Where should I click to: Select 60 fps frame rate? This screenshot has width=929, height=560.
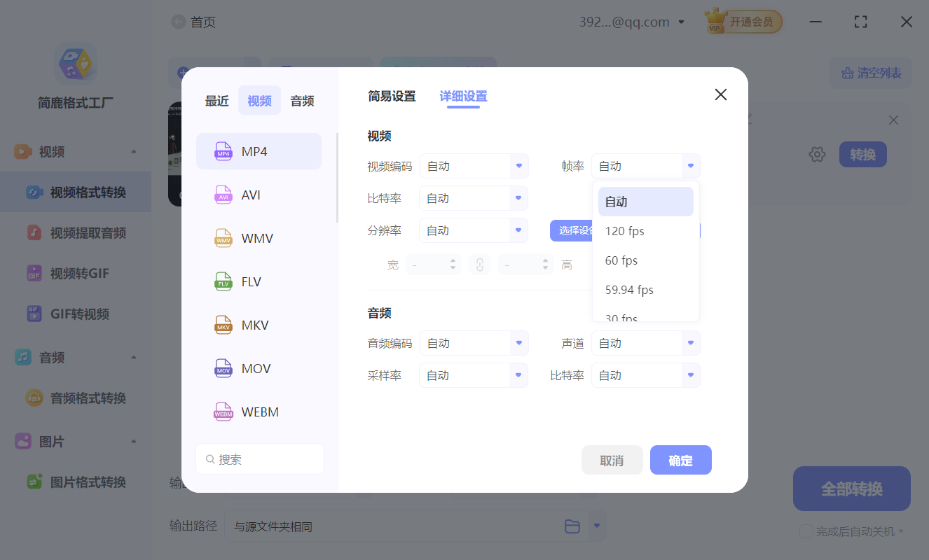tap(621, 260)
